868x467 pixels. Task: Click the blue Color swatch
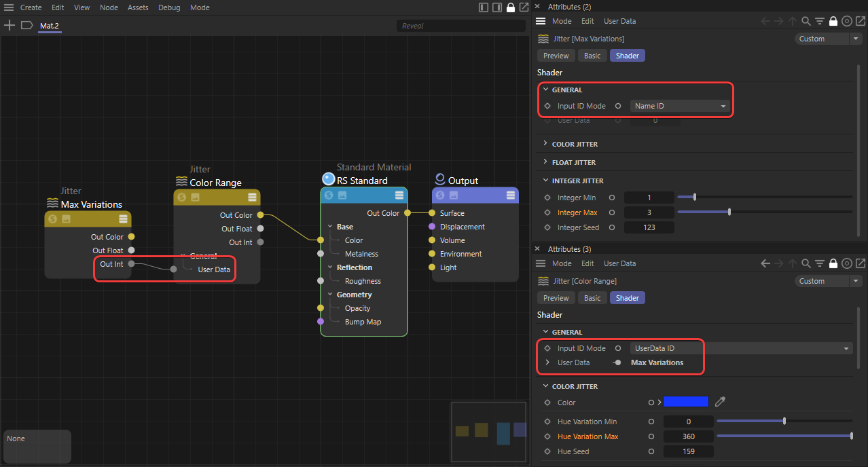tap(685, 402)
